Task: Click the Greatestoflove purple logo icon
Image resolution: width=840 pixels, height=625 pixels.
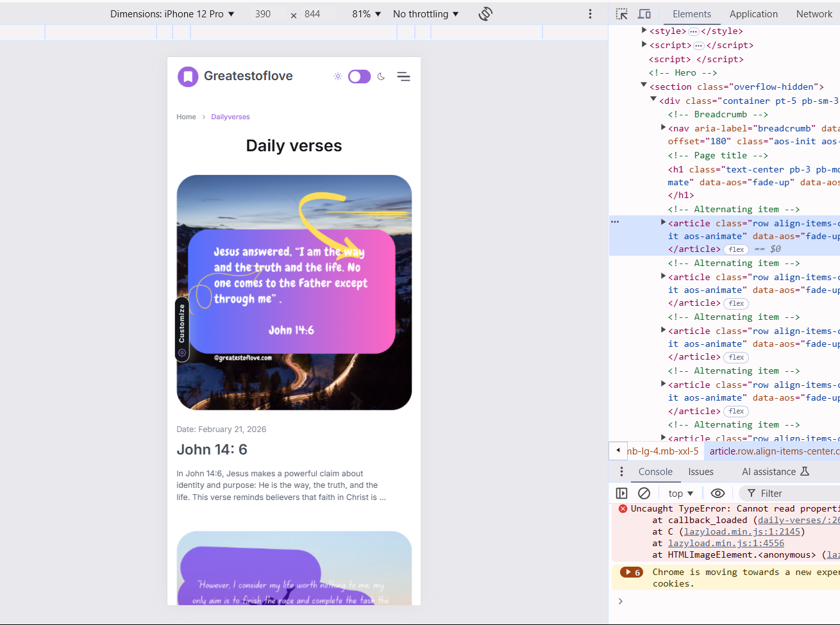Action: 188,77
